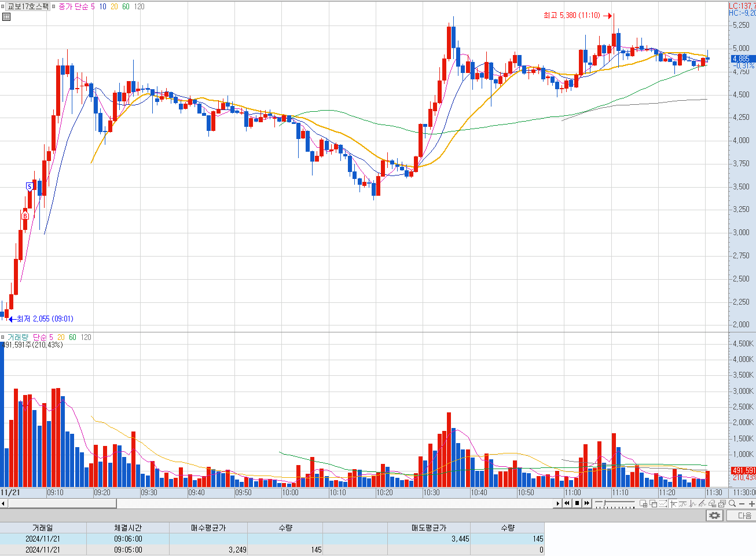Click the stepped trend line icon

683,504
